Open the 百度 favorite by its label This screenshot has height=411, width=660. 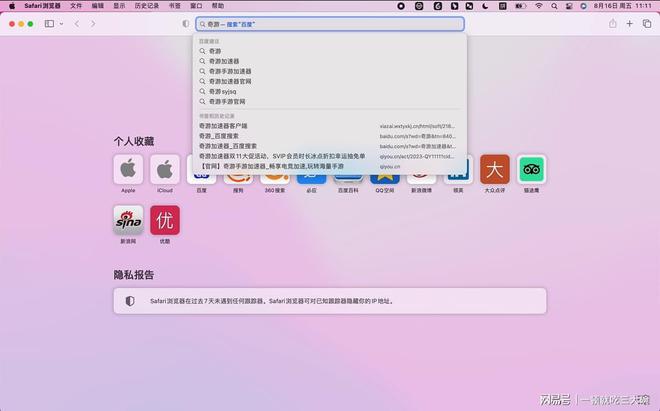[x=202, y=190]
